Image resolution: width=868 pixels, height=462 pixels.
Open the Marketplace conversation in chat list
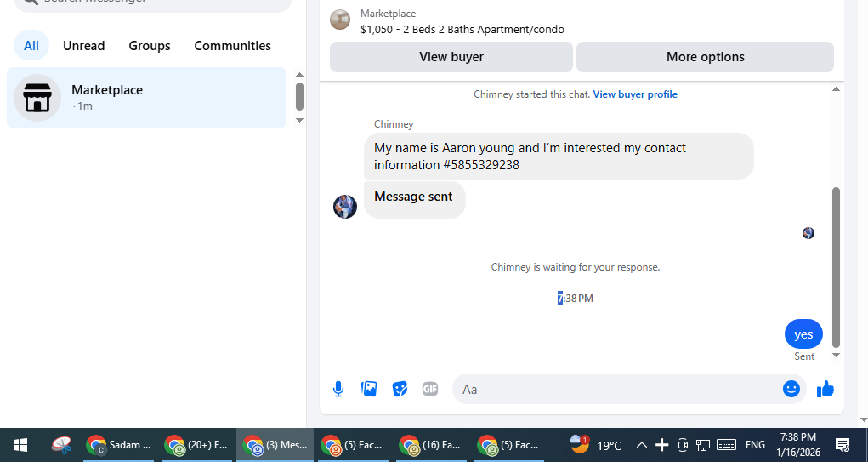point(147,98)
